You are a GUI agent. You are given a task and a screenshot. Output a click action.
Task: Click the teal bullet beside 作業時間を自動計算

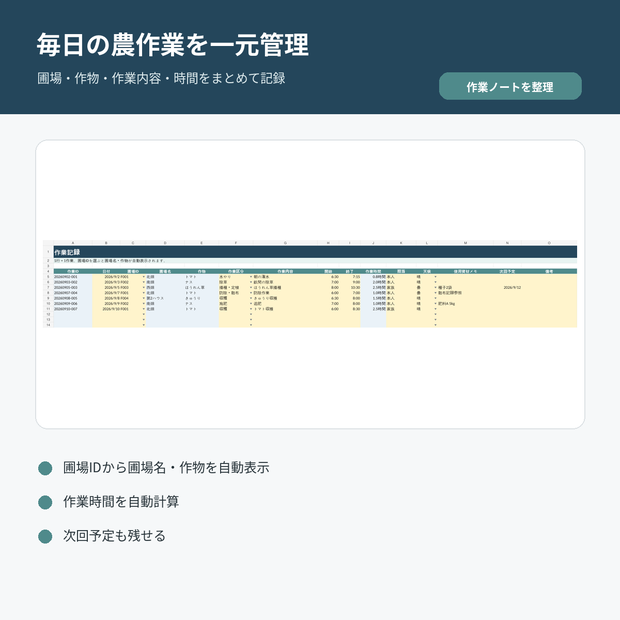coord(45,502)
